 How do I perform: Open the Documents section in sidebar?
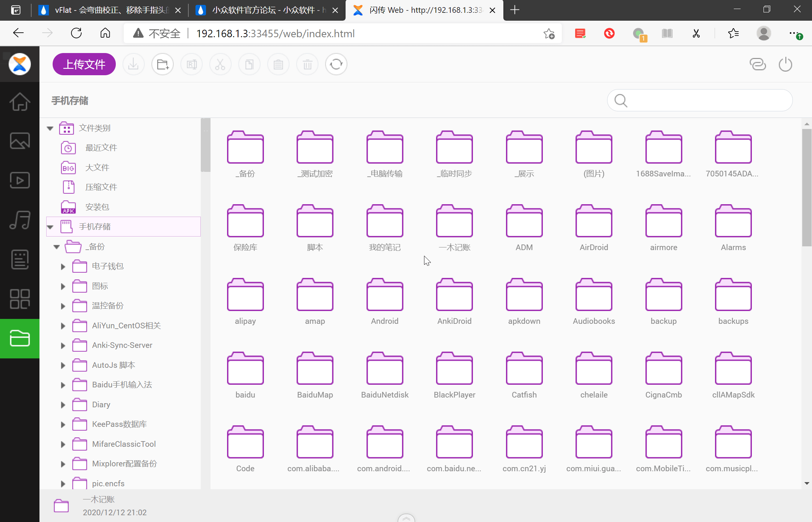pyautogui.click(x=20, y=259)
